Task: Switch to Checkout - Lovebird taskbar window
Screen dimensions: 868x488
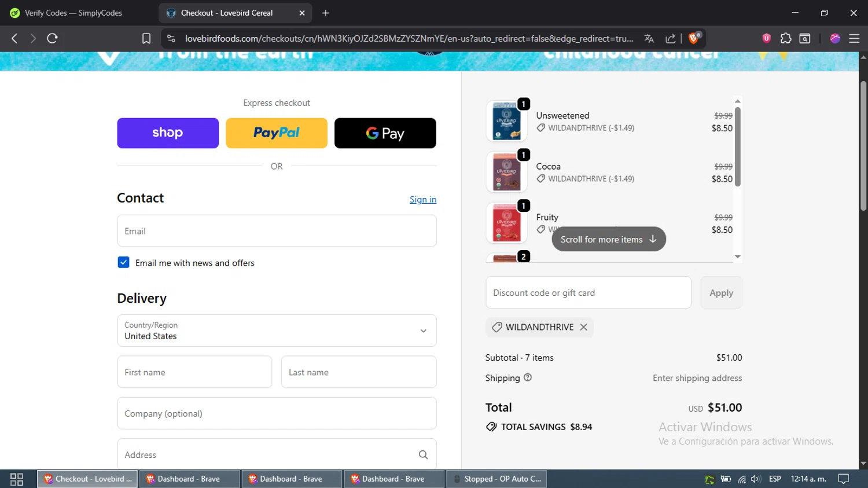Action: pyautogui.click(x=88, y=479)
